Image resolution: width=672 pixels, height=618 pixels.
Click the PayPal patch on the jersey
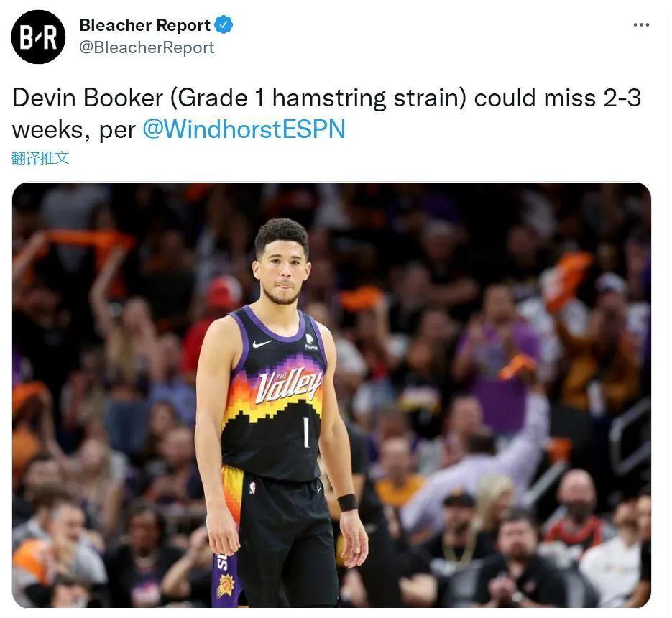point(310,342)
